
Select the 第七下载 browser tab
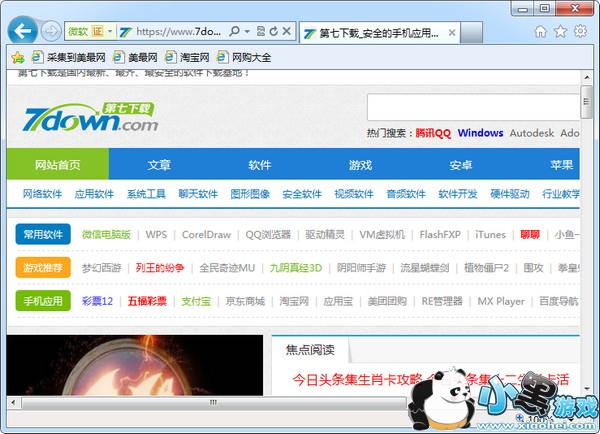380,33
